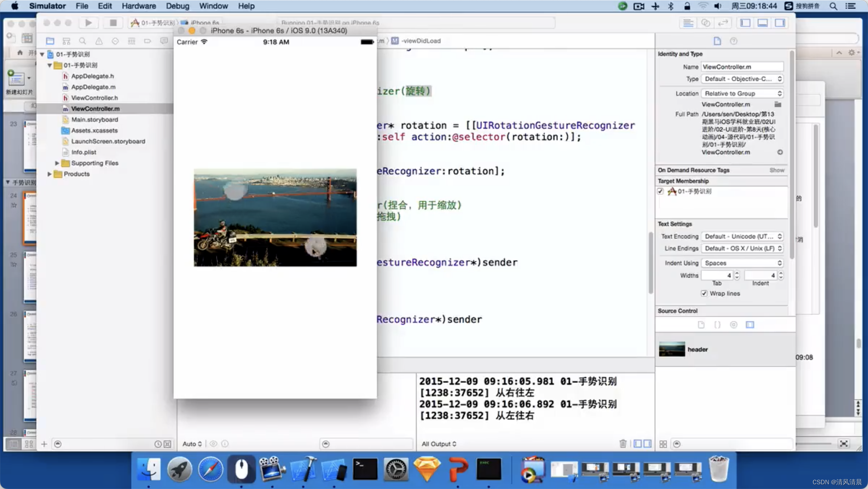Image resolution: width=868 pixels, height=489 pixels.
Task: Open the Debug navigator tab
Action: (x=131, y=41)
